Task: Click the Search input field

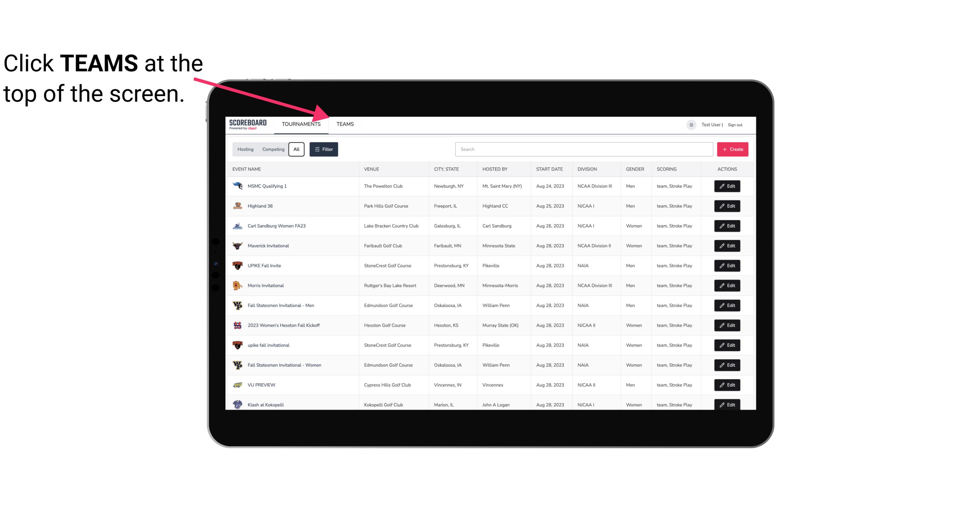Action: tap(584, 149)
